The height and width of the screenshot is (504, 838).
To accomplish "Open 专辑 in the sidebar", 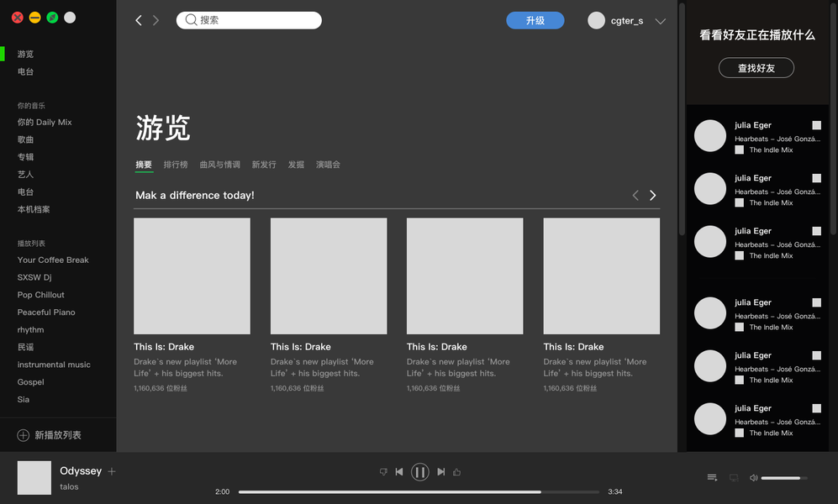I will (25, 157).
